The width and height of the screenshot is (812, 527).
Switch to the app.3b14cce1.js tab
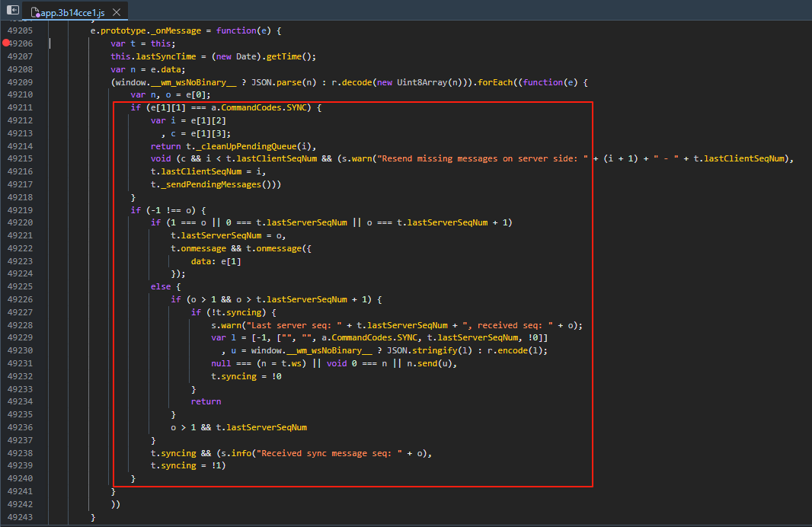(x=74, y=11)
